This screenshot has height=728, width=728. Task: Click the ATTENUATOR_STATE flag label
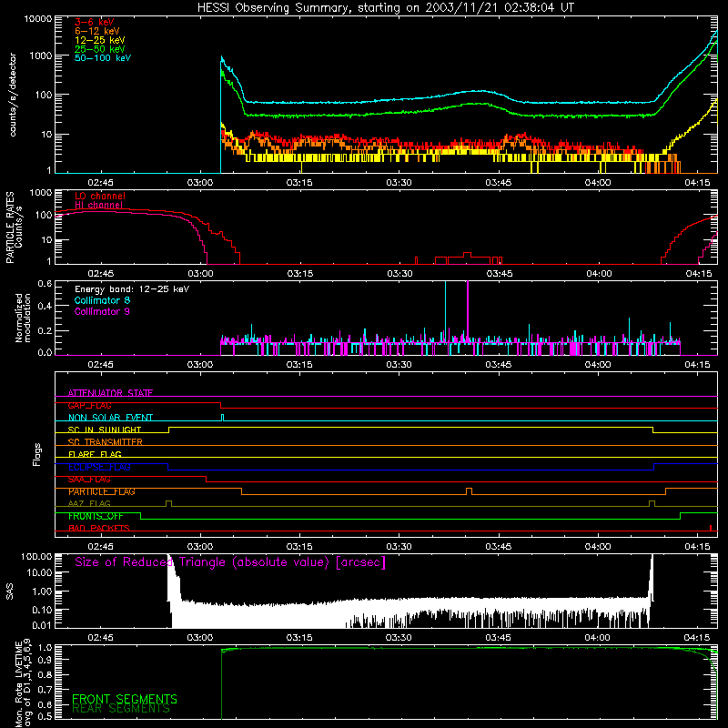110,393
